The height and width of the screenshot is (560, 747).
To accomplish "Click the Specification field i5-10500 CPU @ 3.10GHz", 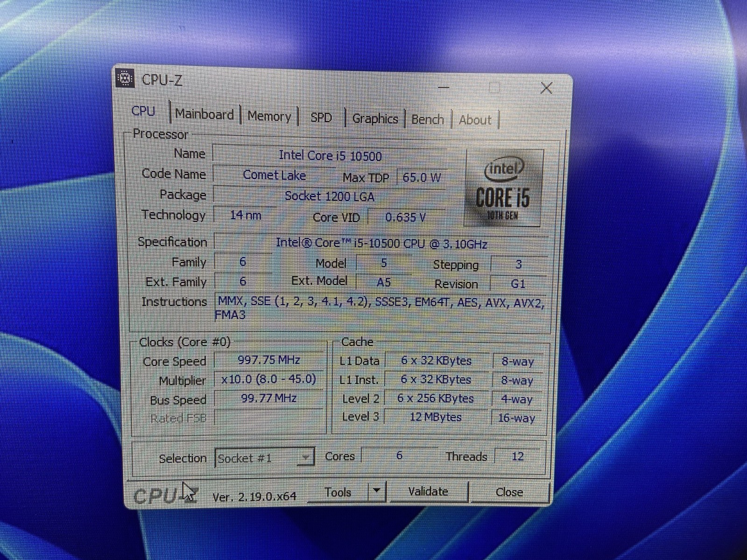I will click(381, 243).
